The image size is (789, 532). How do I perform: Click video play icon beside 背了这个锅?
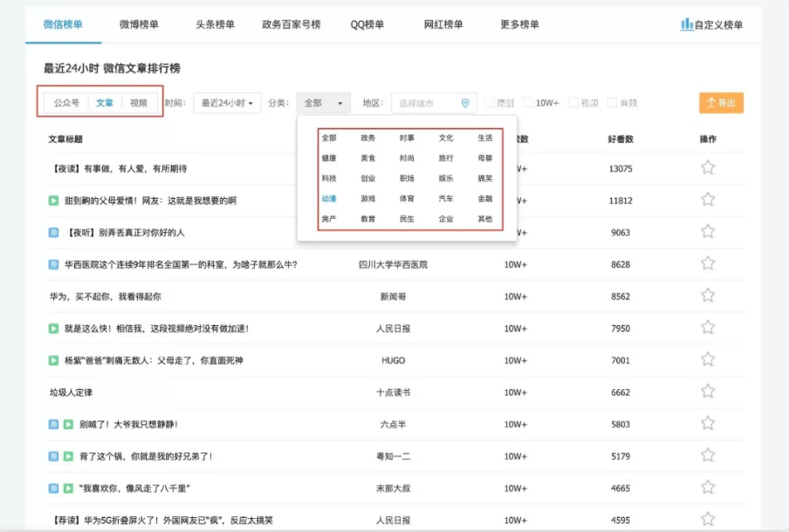[x=68, y=457]
